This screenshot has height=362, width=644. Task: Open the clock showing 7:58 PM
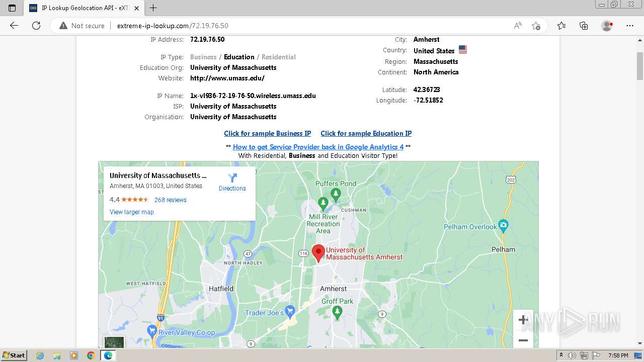tap(618, 355)
